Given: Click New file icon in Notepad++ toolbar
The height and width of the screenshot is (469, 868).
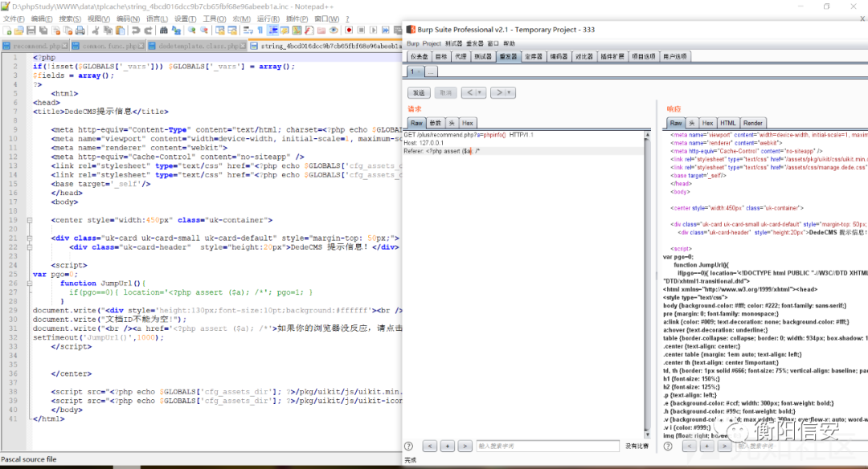Looking at the screenshot, I should click(7, 31).
